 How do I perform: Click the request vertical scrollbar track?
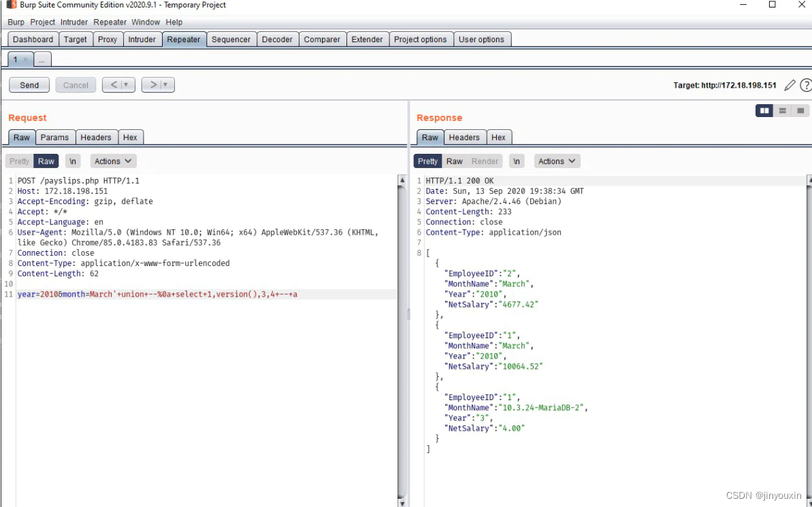(402, 342)
